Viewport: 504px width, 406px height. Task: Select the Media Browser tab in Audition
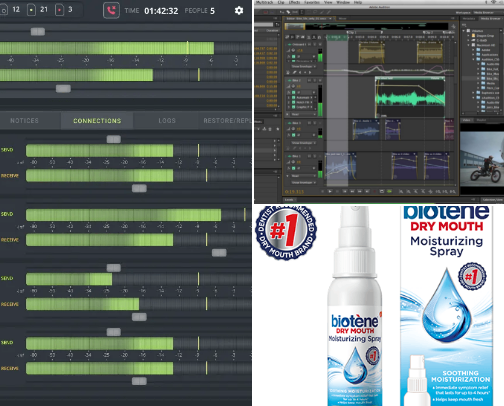pos(491,19)
